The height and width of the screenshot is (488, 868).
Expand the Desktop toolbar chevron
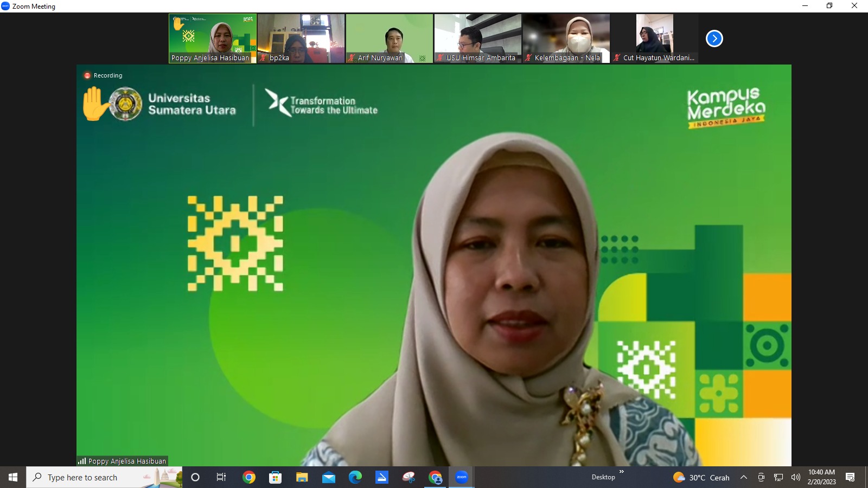pyautogui.click(x=622, y=472)
